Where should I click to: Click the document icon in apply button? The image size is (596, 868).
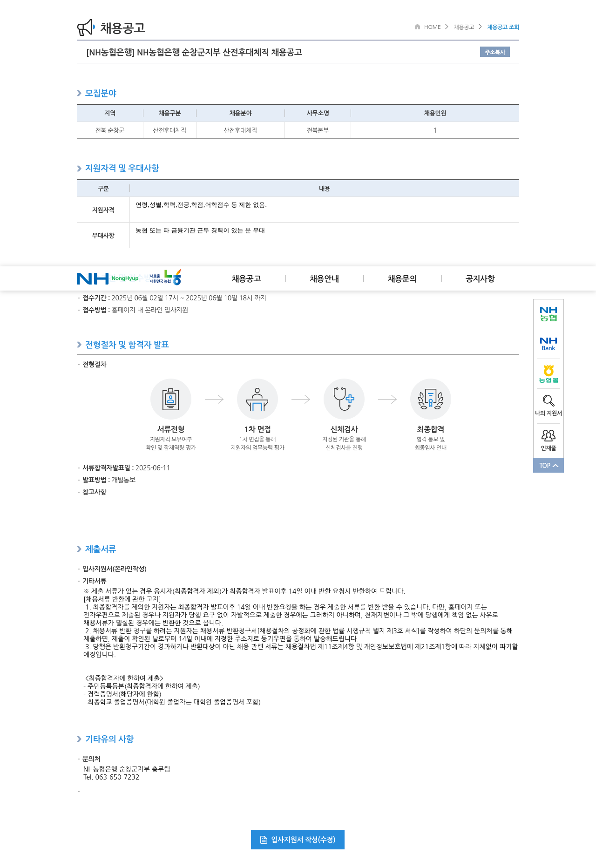(264, 840)
